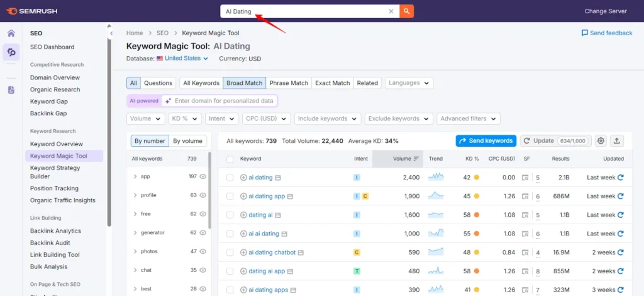
Task: View SERP features icon for 'ai ai dating'
Action: [x=525, y=234]
